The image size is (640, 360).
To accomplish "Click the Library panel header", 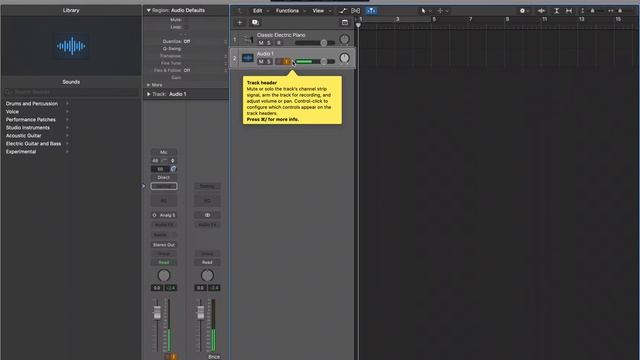I will pyautogui.click(x=71, y=10).
